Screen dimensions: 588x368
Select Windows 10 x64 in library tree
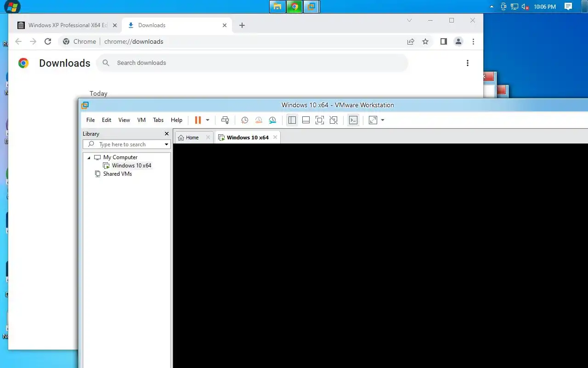coord(131,166)
